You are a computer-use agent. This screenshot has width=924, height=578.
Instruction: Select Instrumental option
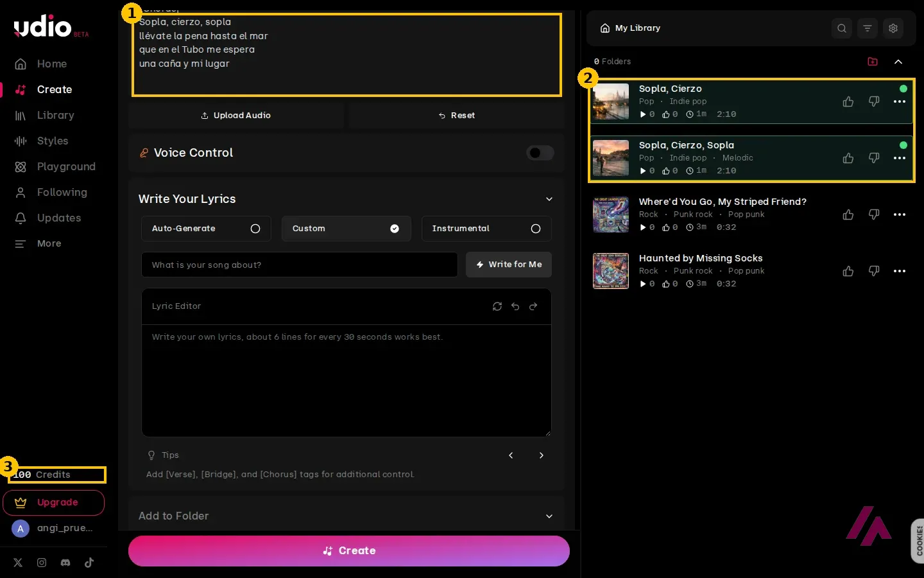tap(486, 229)
